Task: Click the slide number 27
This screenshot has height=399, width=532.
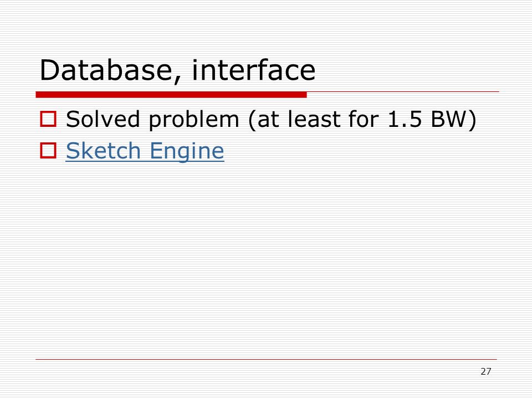Action: pyautogui.click(x=486, y=371)
